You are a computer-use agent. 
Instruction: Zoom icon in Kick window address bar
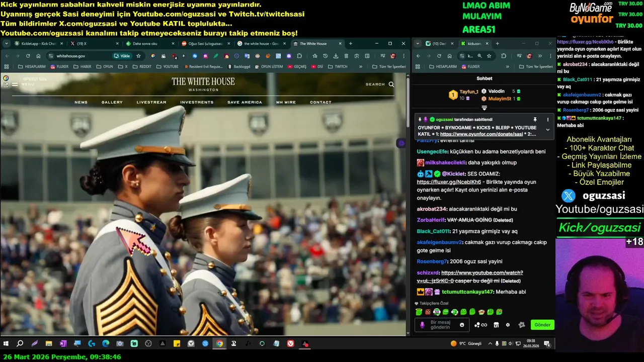pos(479,56)
